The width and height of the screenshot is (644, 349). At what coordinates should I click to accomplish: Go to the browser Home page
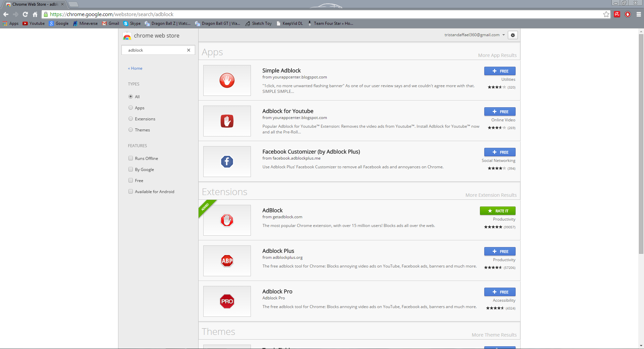35,14
